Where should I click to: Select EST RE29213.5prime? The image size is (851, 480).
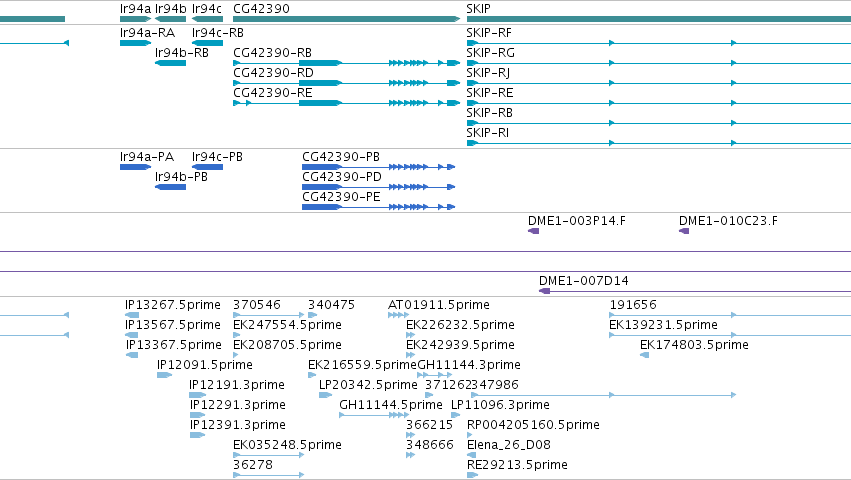[473, 475]
